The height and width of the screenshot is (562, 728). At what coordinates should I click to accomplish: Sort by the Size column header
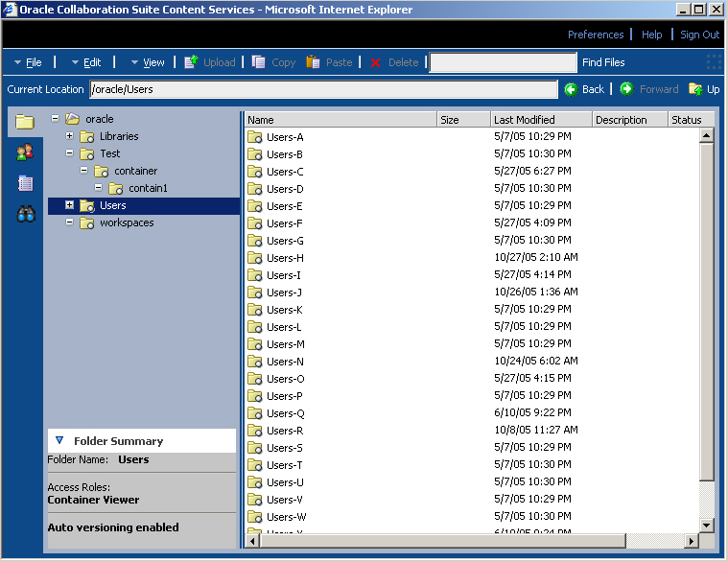464,120
